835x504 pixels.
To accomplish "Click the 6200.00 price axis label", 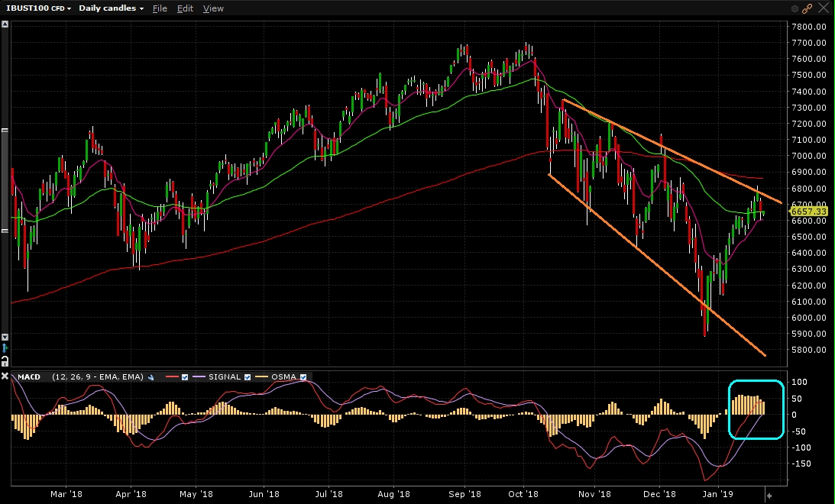I will pos(809,286).
